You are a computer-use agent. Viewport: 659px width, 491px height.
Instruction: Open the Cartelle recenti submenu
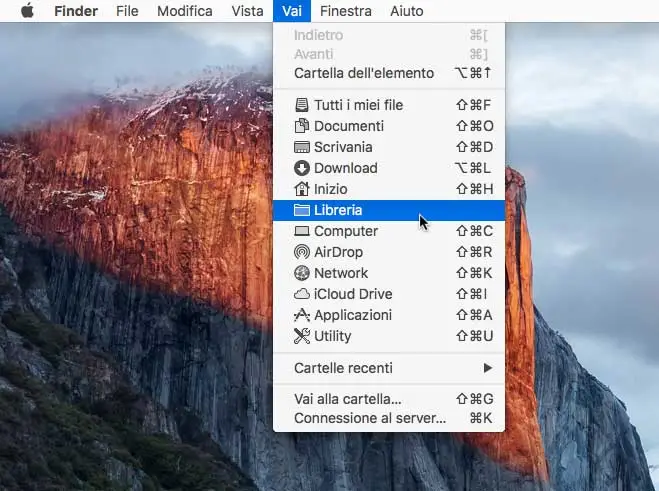[389, 368]
